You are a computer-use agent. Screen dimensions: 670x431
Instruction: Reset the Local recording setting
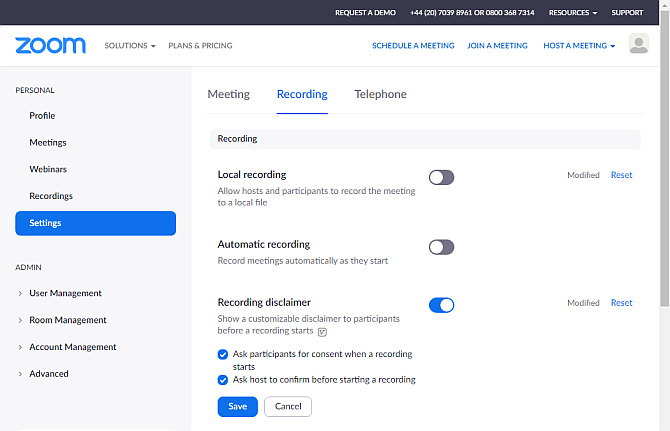click(x=621, y=175)
